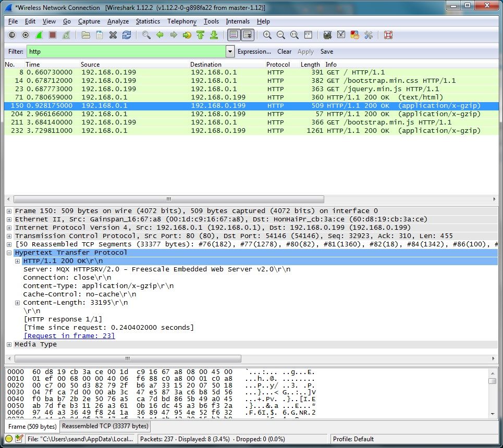Open the Statistics menu
The height and width of the screenshot is (448, 503).
(148, 21)
